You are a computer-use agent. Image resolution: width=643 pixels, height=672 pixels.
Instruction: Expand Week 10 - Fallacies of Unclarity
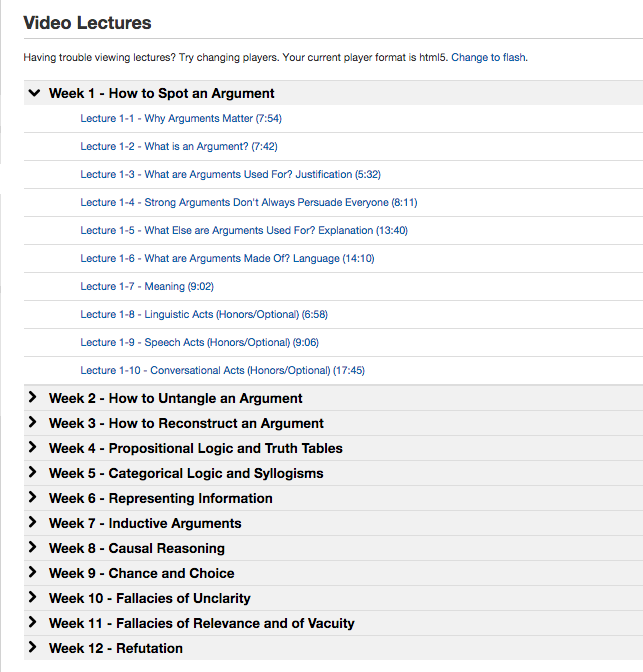tap(149, 598)
